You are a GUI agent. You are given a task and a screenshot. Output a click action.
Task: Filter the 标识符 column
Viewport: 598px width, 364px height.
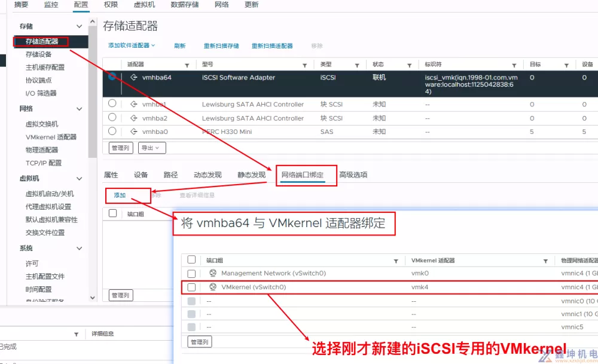(514, 65)
